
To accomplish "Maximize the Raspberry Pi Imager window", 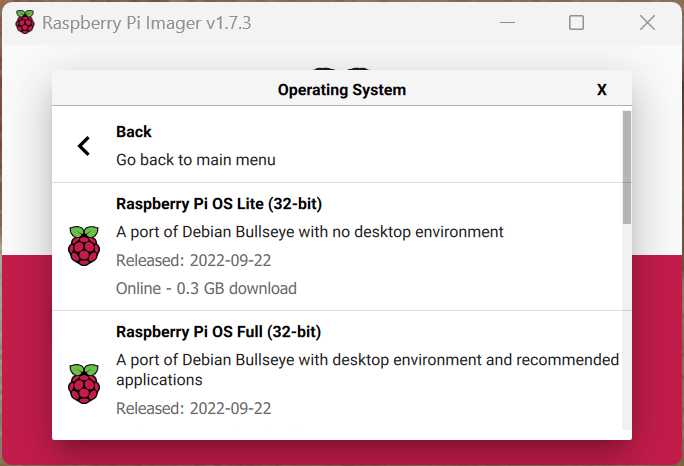I will tap(576, 22).
